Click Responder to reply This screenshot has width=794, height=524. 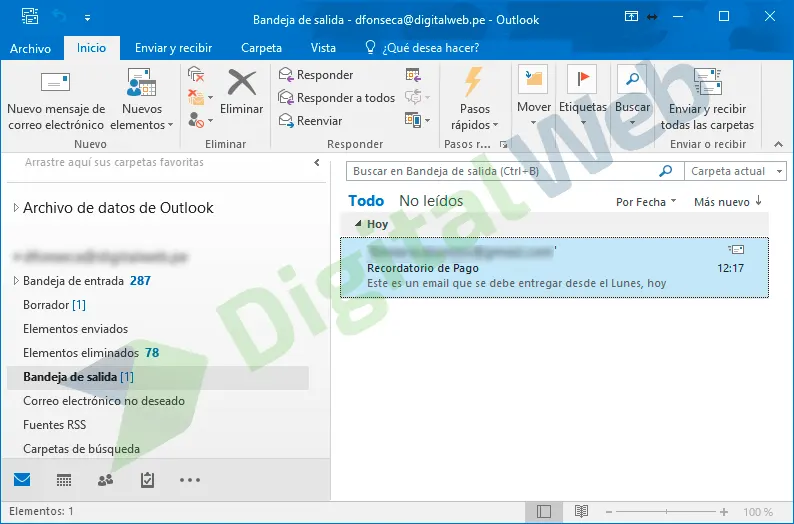(x=316, y=75)
